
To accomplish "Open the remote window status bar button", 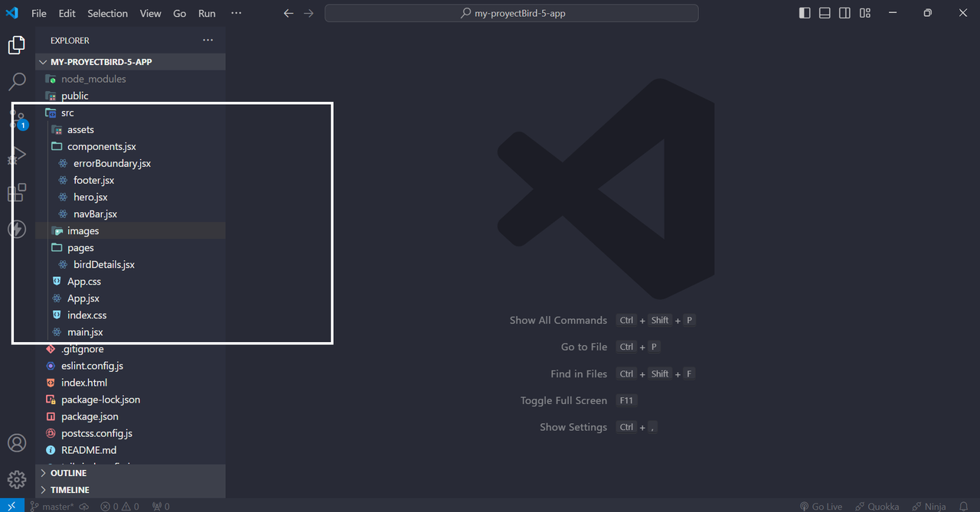I will point(11,506).
